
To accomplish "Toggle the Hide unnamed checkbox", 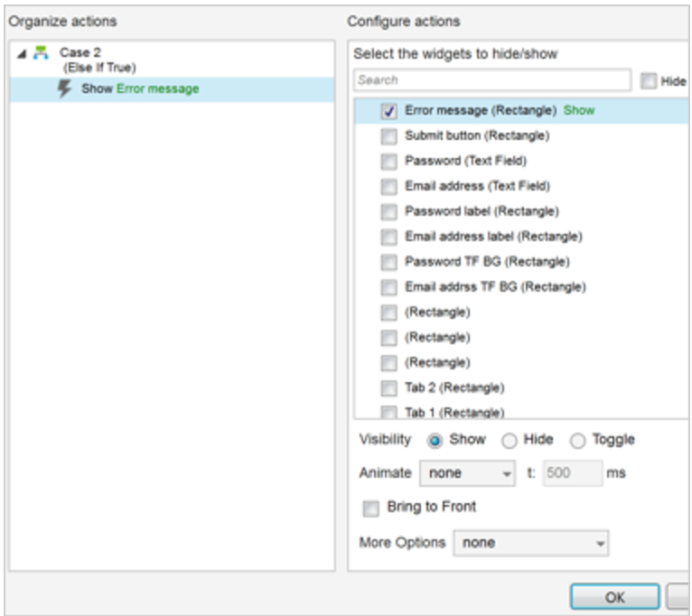I will [x=649, y=80].
